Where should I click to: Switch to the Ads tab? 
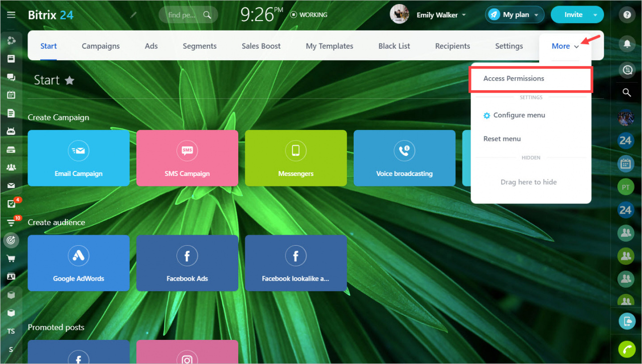pos(151,46)
